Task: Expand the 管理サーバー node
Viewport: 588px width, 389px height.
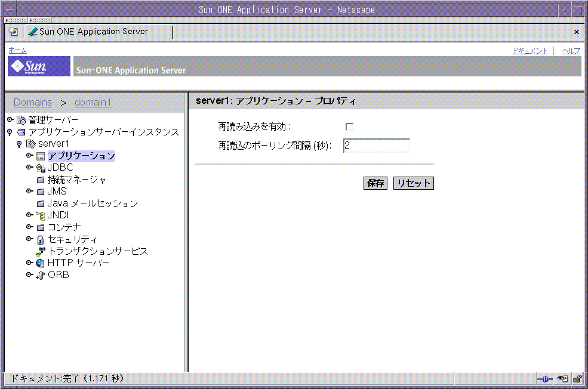Action: 11,120
